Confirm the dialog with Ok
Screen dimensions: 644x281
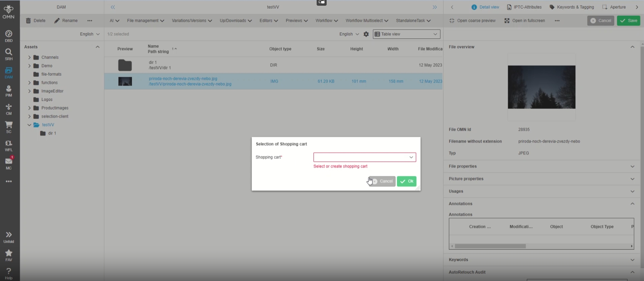pyautogui.click(x=407, y=181)
